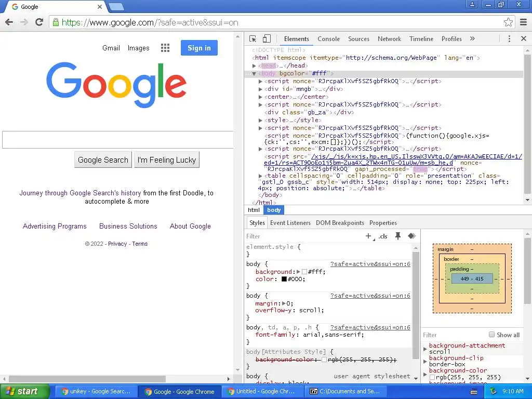Open the Images link

[x=138, y=48]
